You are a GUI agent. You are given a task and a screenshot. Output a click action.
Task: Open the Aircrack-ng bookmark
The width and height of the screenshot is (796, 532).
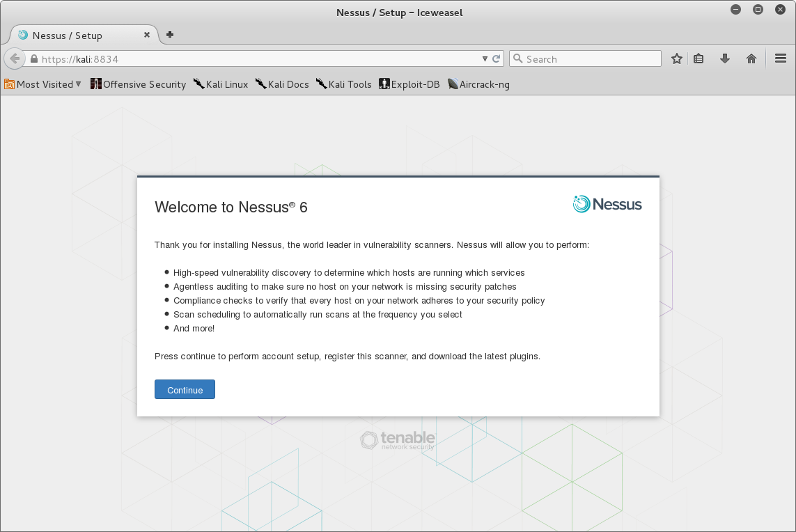pos(478,84)
